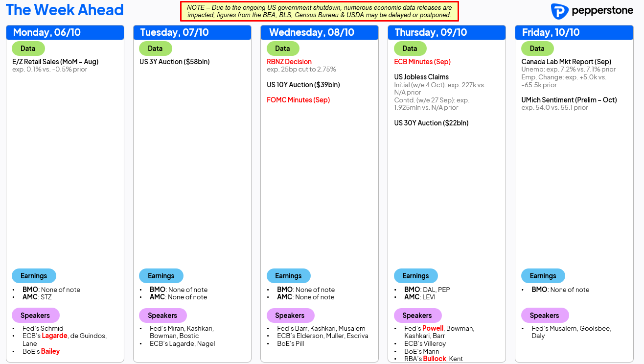Click "BoE's Mann" under Thursday speakers
Viewport: 644px width, 364px height.
[421, 351]
